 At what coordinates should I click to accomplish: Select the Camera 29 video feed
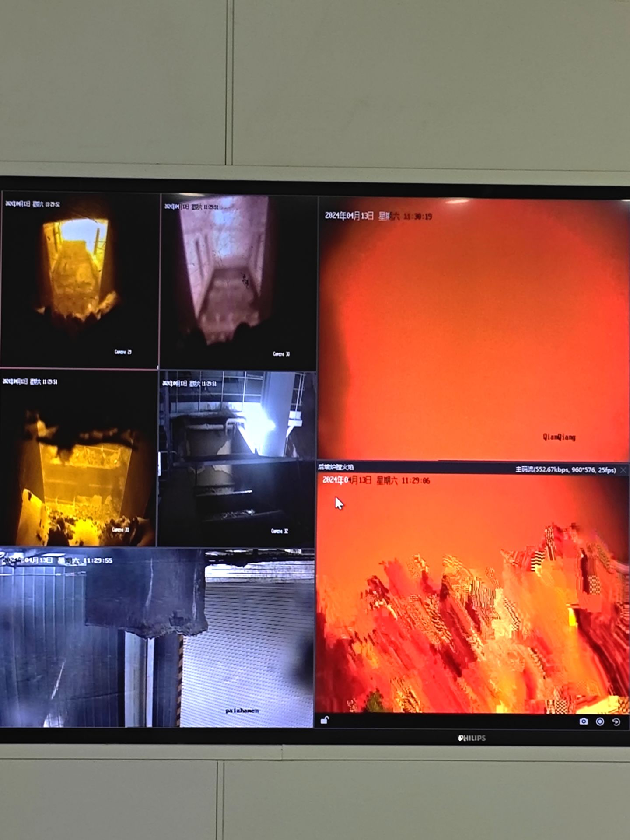pyautogui.click(x=79, y=280)
